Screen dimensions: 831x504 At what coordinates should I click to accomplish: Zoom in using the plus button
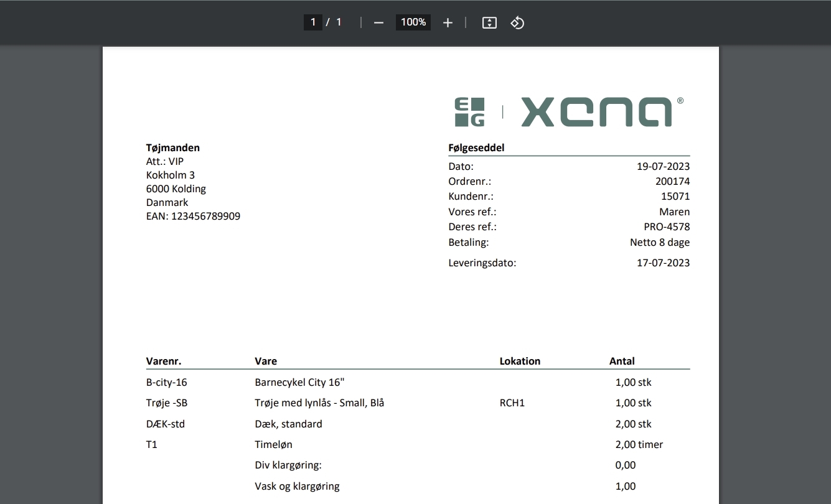click(x=448, y=23)
